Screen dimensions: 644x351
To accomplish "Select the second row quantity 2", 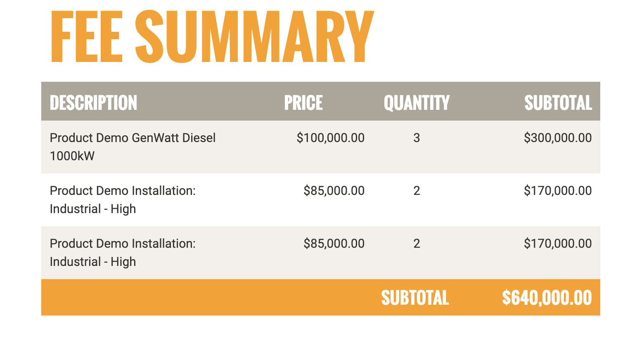I will 417,190.
